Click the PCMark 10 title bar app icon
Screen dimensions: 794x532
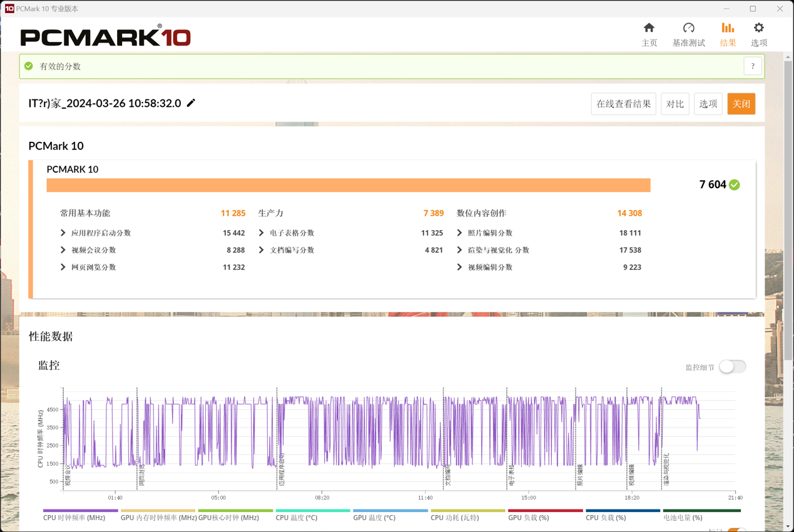click(x=9, y=9)
